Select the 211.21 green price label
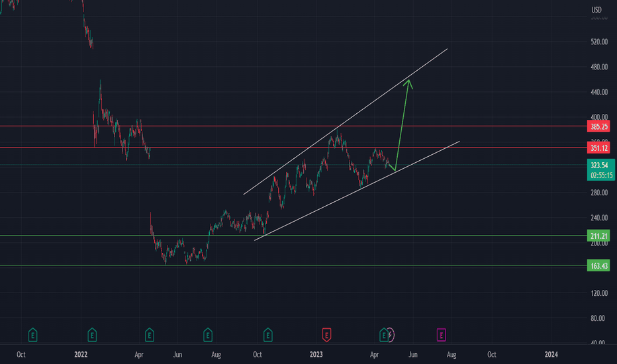 tap(598, 236)
